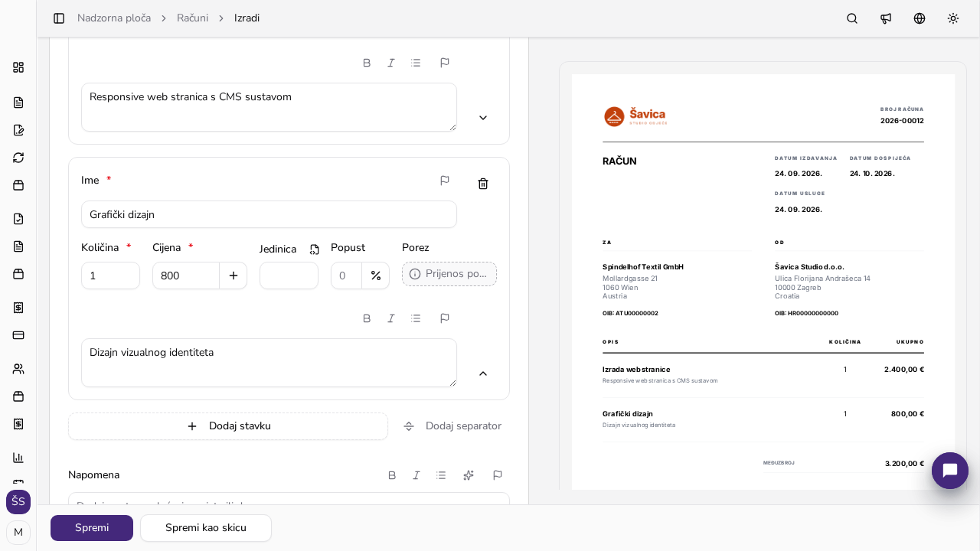This screenshot has width=980, height=551.
Task: Click the Ime field containing Grafički dizajn
Action: tap(269, 214)
